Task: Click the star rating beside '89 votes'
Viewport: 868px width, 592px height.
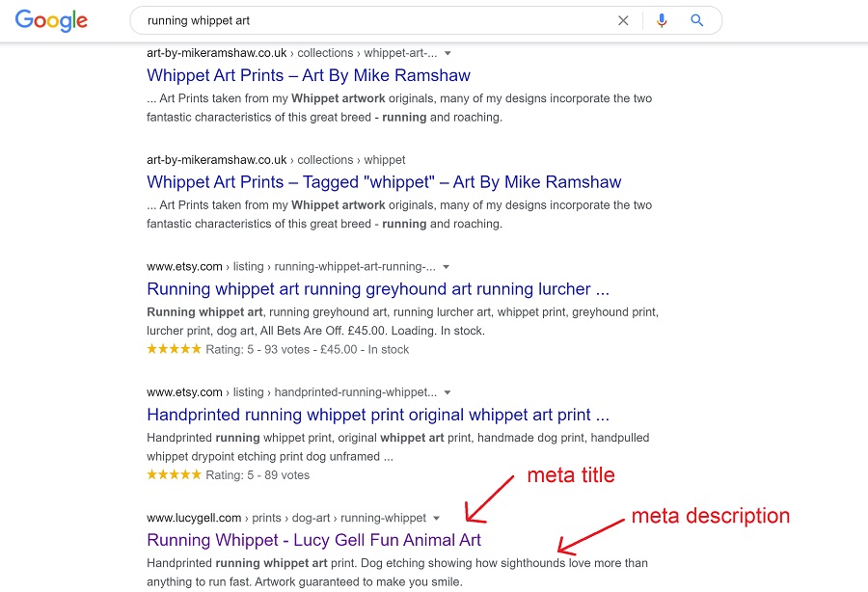Action: [174, 474]
